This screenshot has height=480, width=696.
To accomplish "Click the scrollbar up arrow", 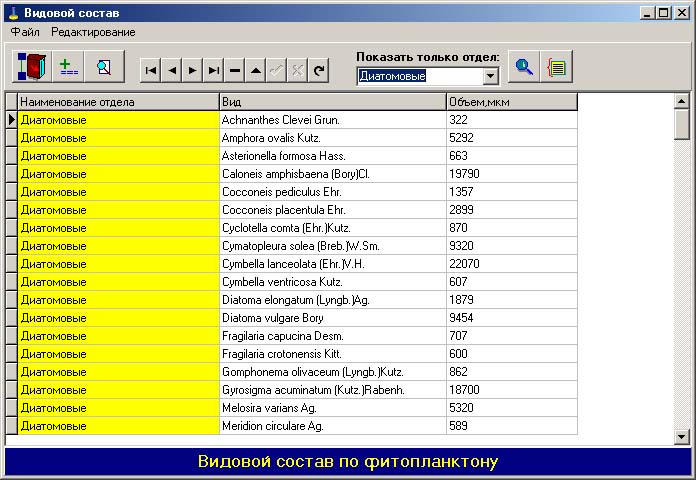I will tap(681, 101).
